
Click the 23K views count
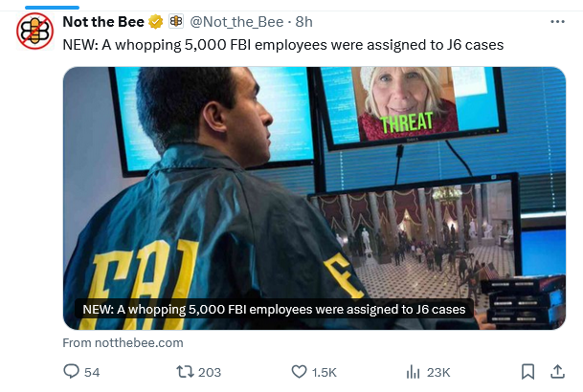(439, 372)
